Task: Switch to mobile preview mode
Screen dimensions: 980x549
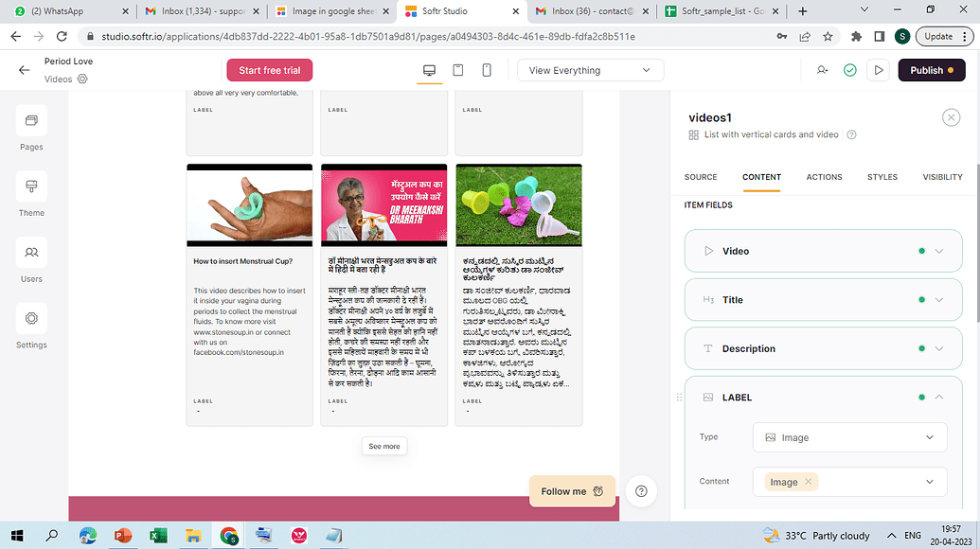Action: pyautogui.click(x=487, y=70)
